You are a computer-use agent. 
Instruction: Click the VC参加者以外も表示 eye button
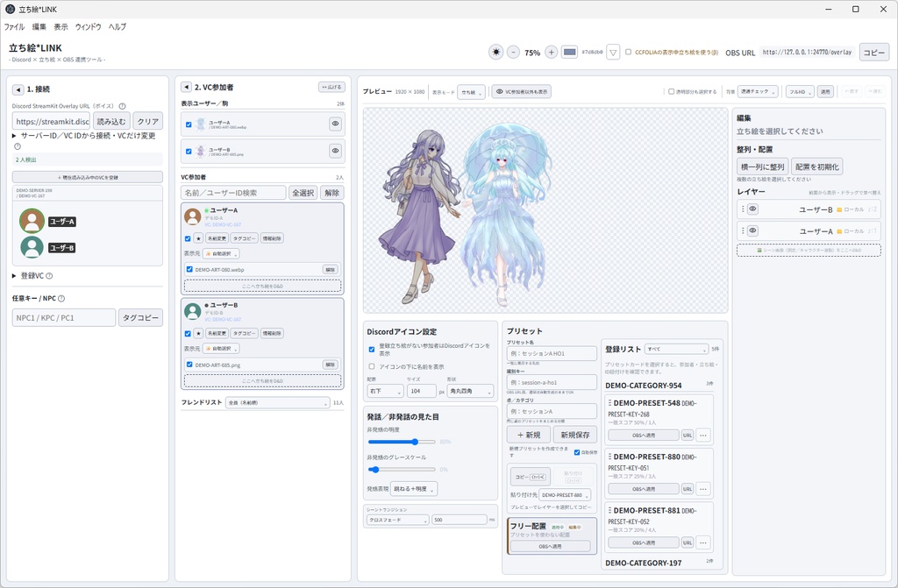coord(521,92)
